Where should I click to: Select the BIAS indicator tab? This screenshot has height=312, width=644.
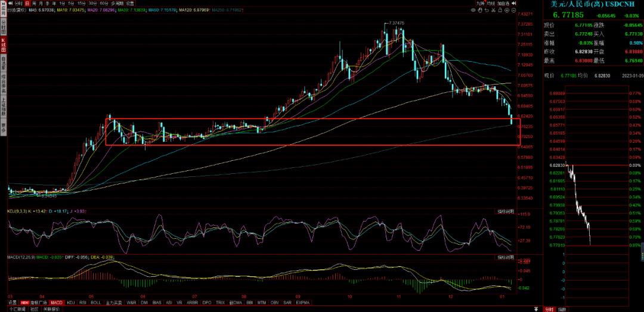pos(157,302)
